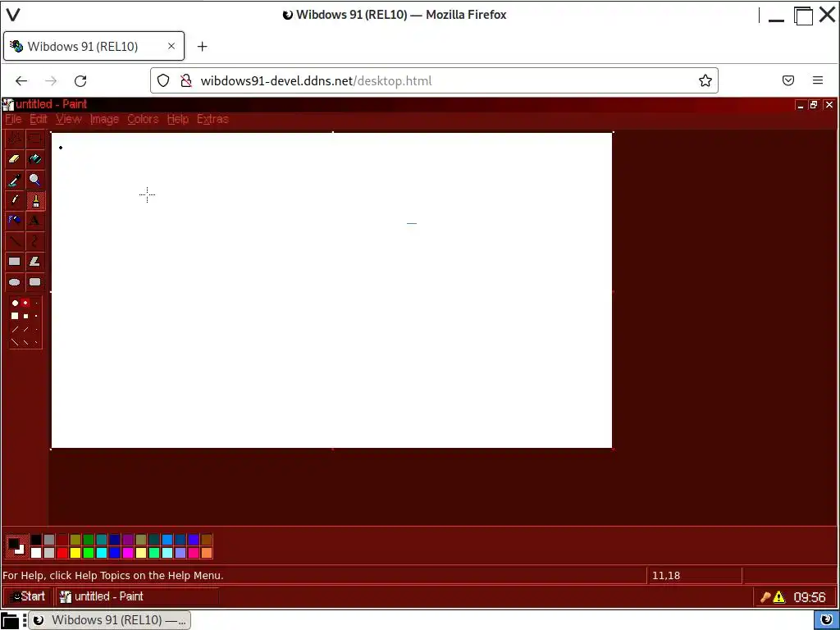Select the Polygon shape tool
Image resolution: width=840 pixels, height=630 pixels.
tap(34, 262)
